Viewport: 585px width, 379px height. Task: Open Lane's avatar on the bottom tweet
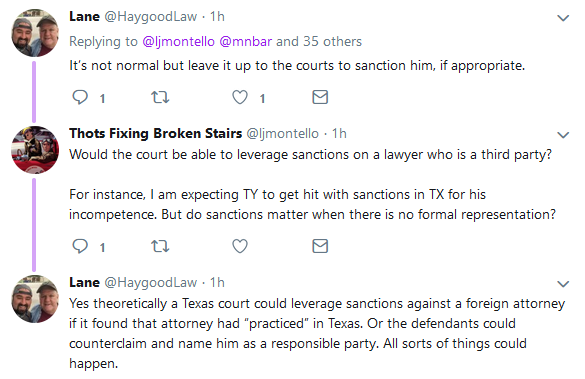pos(35,299)
